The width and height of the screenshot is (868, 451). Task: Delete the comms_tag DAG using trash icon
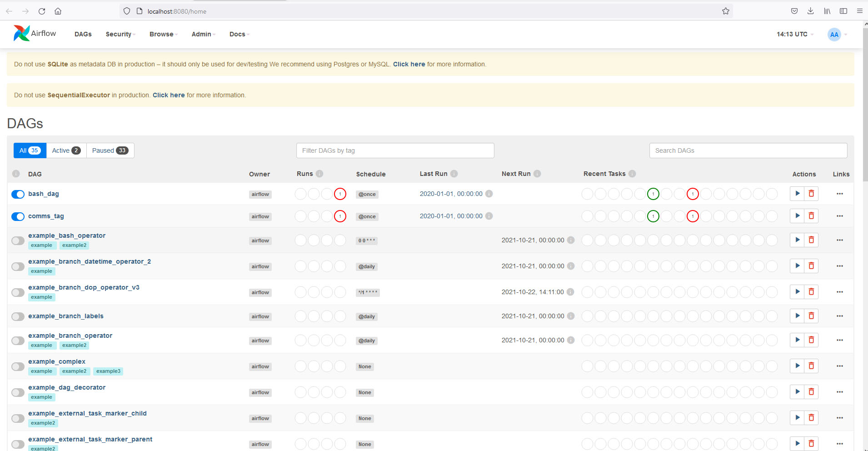point(811,216)
